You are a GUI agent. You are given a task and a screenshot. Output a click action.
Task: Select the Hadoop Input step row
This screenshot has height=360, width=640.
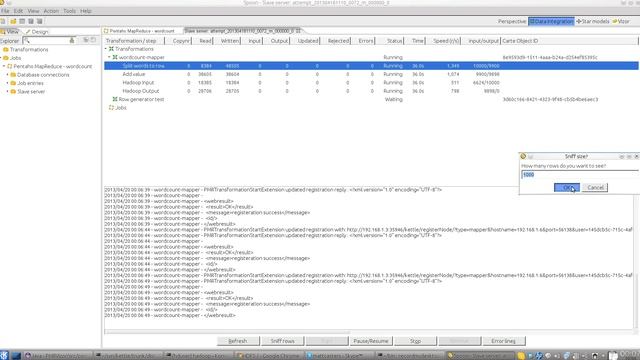(x=371, y=82)
